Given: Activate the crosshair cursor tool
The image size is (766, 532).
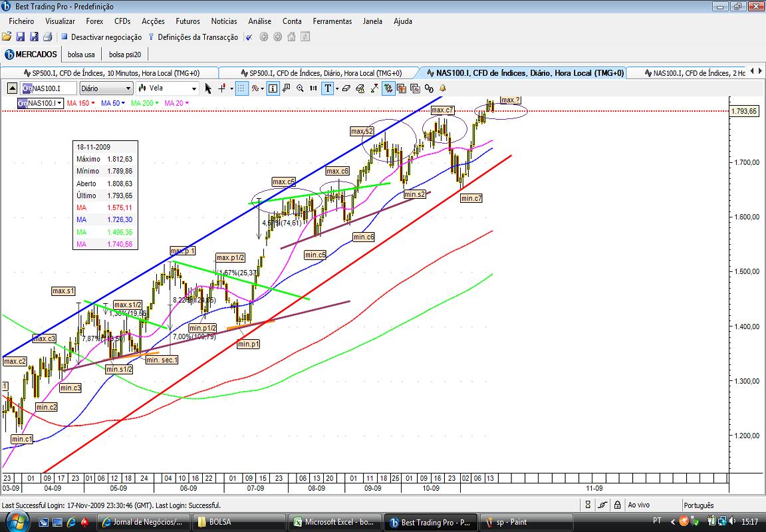Looking at the screenshot, I should (x=222, y=88).
